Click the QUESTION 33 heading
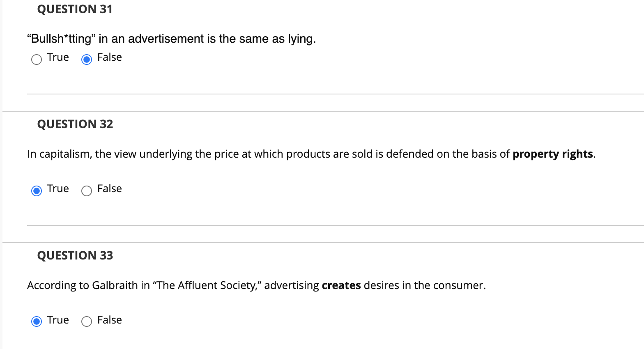Screen dimensions: 644x349 pyautogui.click(x=75, y=255)
